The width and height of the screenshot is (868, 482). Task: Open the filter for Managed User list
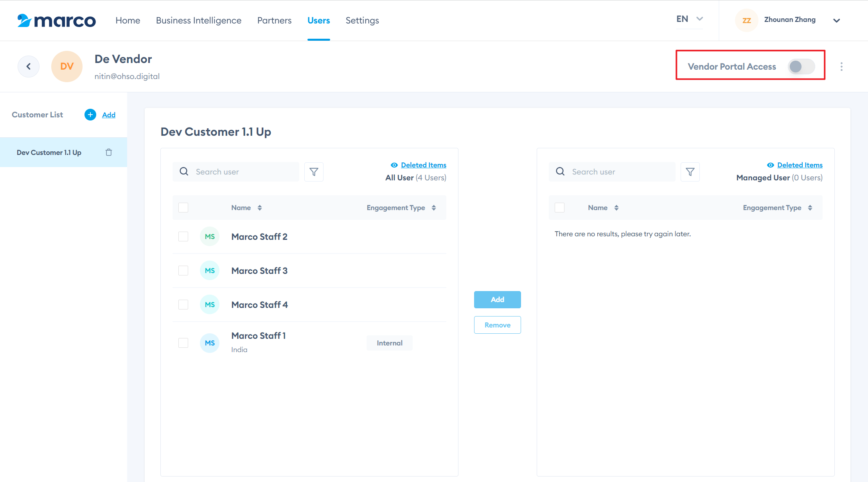point(690,172)
